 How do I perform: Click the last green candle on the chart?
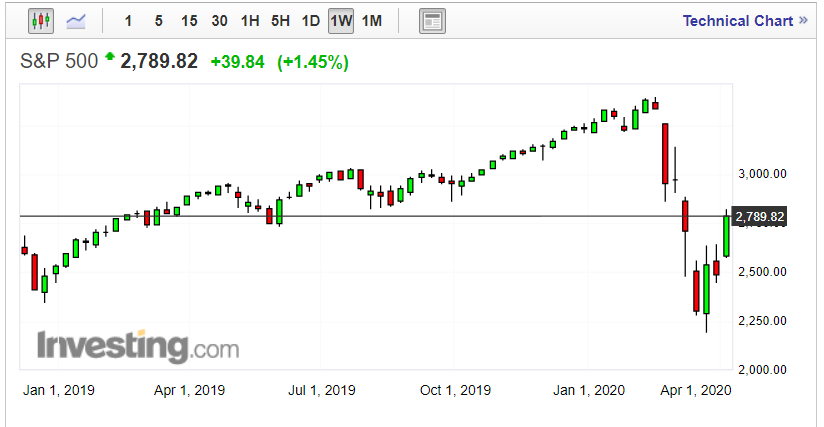click(727, 235)
